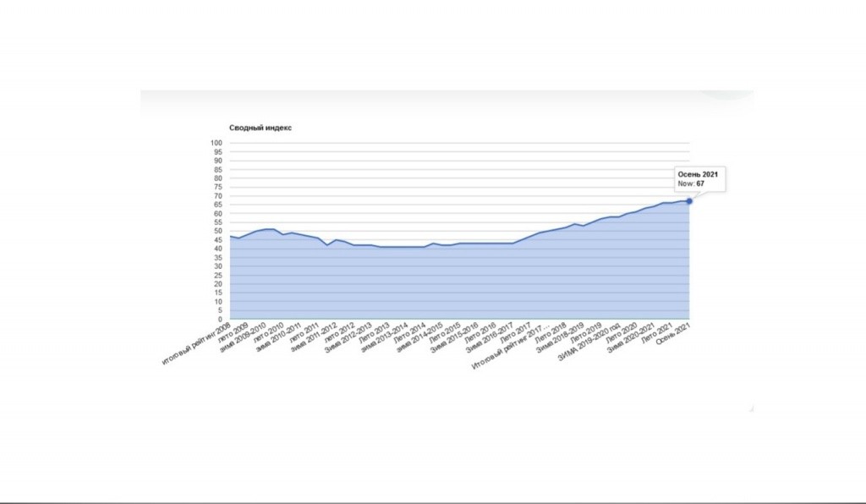Screen dimensions: 866x504
Task: Click the Лето 2021 axis label
Action: [655, 332]
